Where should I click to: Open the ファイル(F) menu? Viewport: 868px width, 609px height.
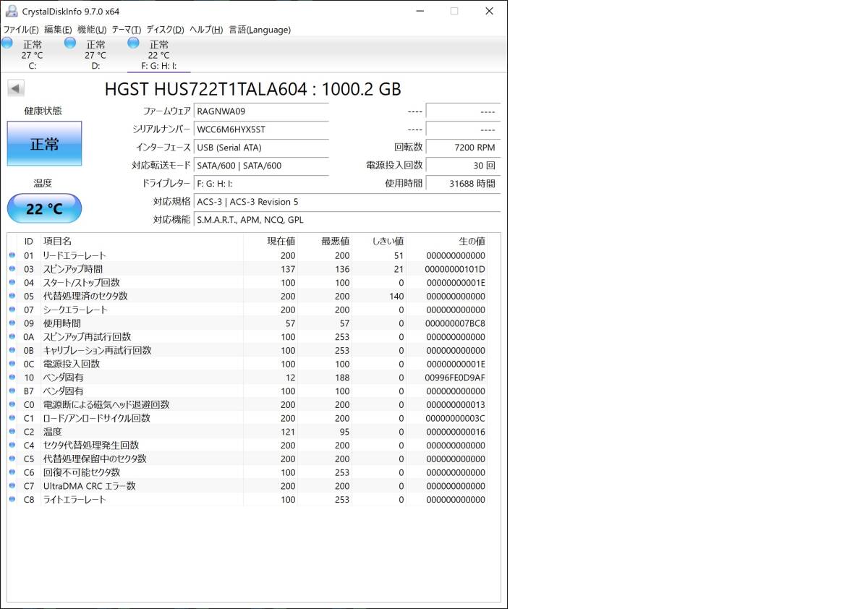(x=21, y=30)
